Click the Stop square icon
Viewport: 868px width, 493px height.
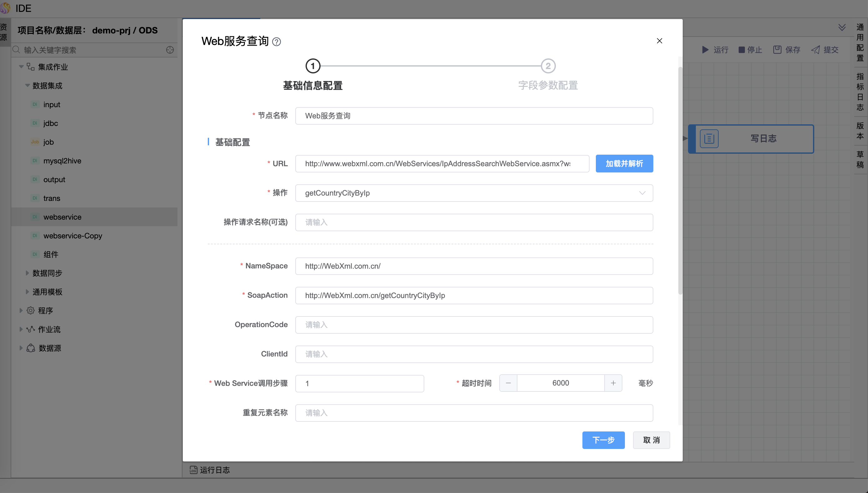point(741,50)
